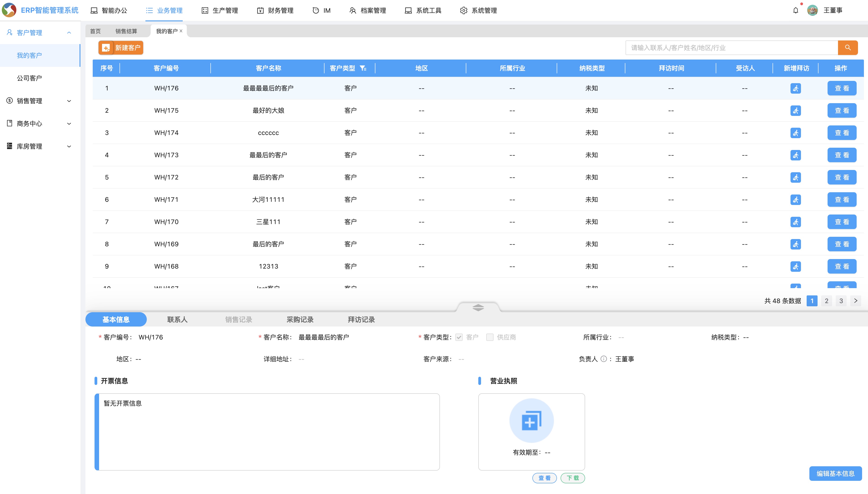The image size is (868, 494).
Task: Click the 纳税类型 column header
Action: pos(592,68)
